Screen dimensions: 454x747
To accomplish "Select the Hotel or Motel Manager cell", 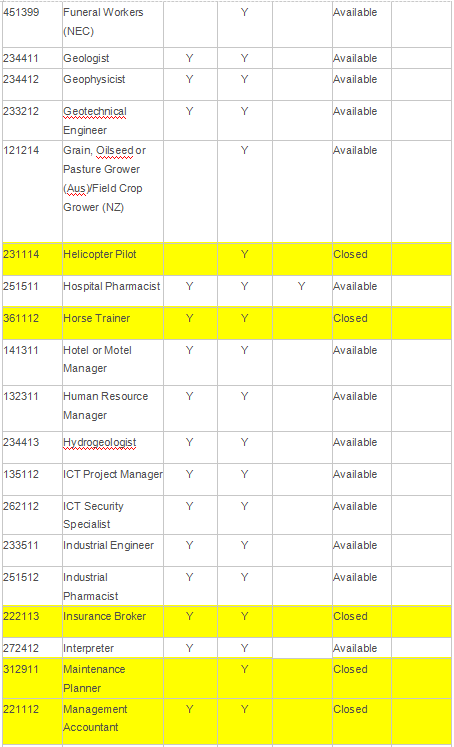I will (113, 362).
